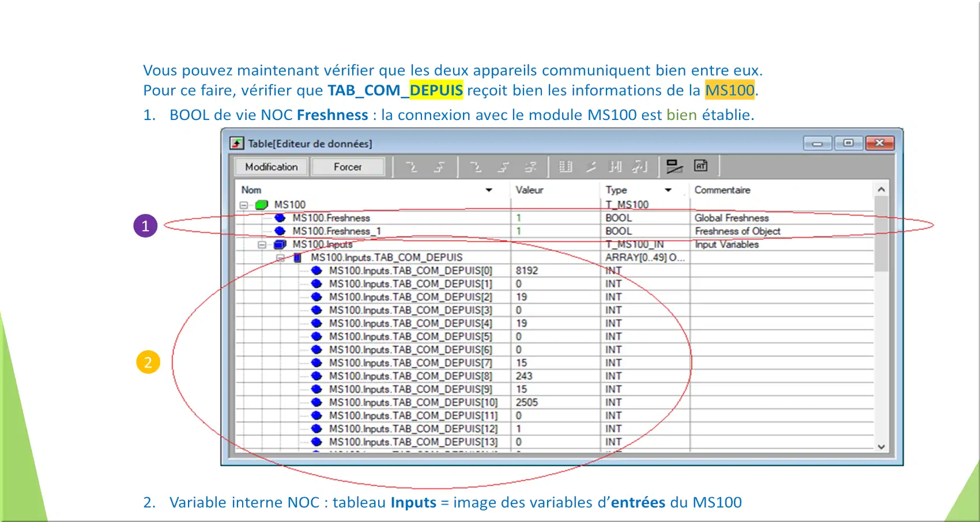Close the Table editor window
Viewport: 980px width, 522px height.
click(879, 143)
